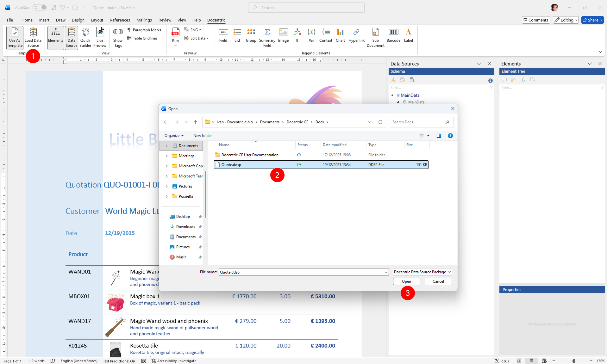Viewport: 607px width, 364px height.
Task: Expand the Posnetki folder in tree
Action: pyautogui.click(x=166, y=196)
